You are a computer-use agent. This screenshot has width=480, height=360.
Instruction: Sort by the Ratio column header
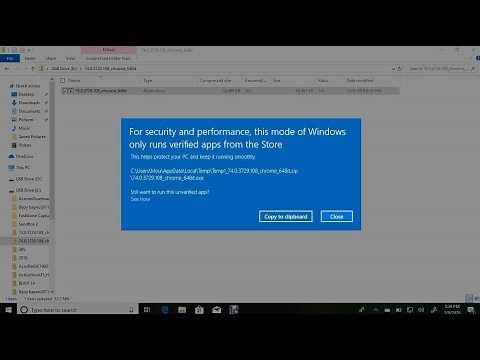pyautogui.click(x=323, y=80)
